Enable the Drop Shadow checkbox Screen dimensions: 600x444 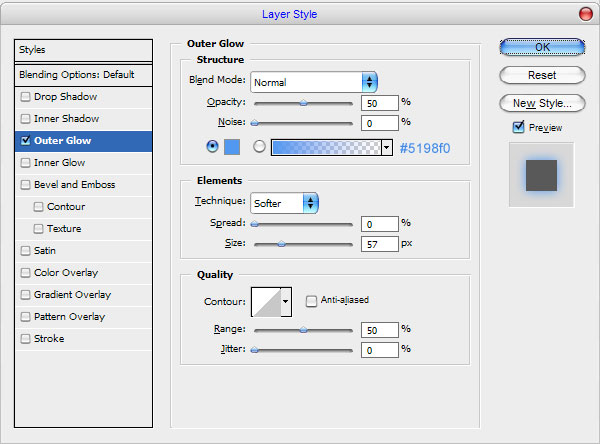click(x=25, y=97)
